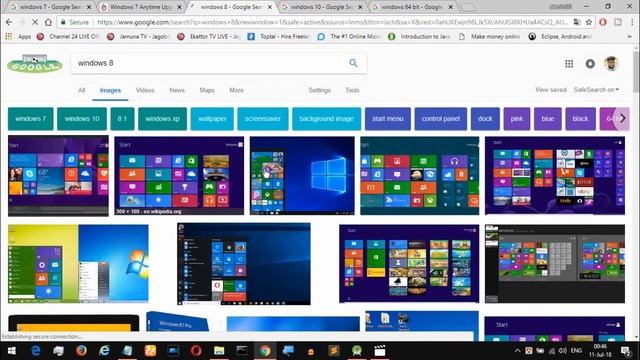Filter by control panel chip
Image resolution: width=640 pixels, height=360 pixels.
coord(441,119)
